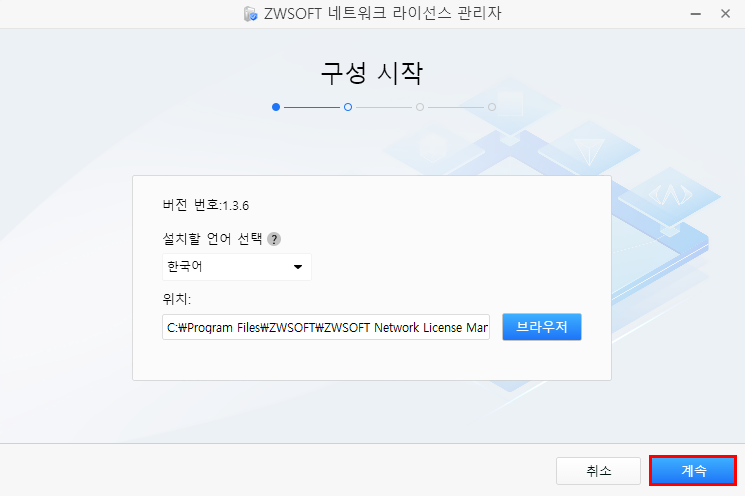The height and width of the screenshot is (496, 745).
Task: Click the ZWSOFT app icon in title bar
Action: [250, 14]
